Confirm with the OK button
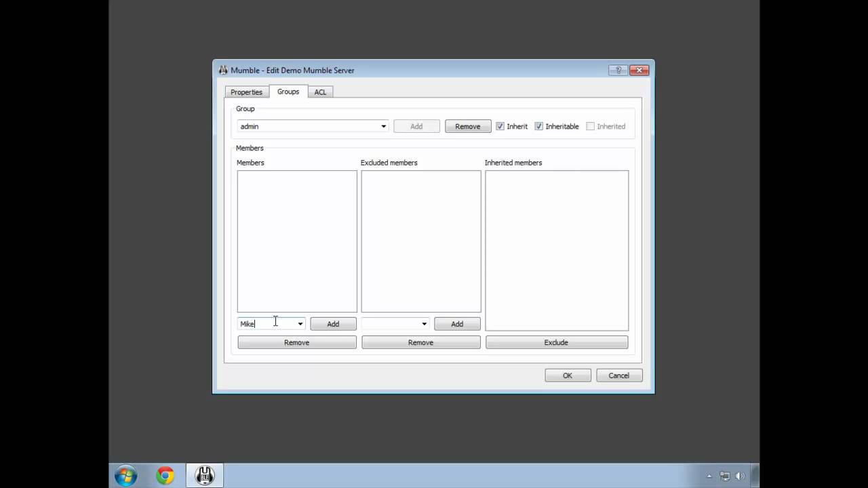The image size is (868, 488). tap(568, 375)
